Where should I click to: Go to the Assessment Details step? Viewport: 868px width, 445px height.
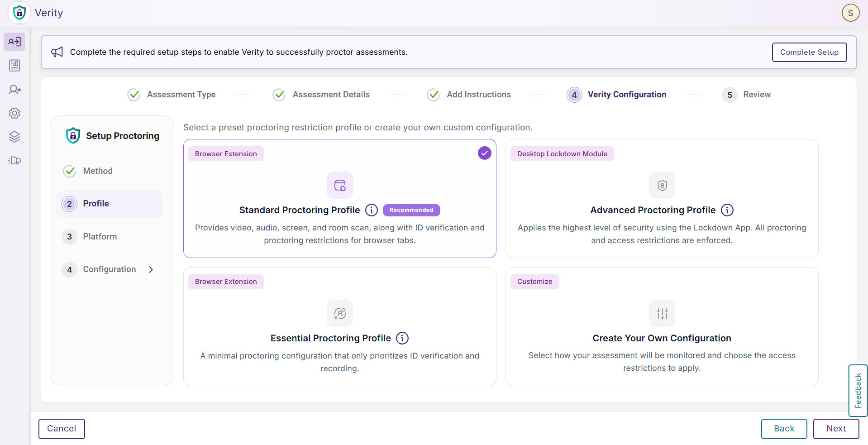coord(321,95)
